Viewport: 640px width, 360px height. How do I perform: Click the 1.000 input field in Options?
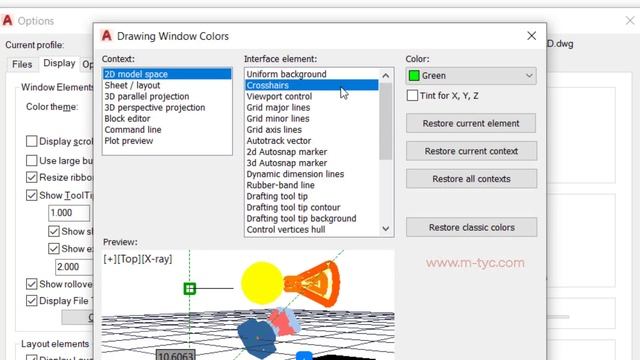click(69, 213)
